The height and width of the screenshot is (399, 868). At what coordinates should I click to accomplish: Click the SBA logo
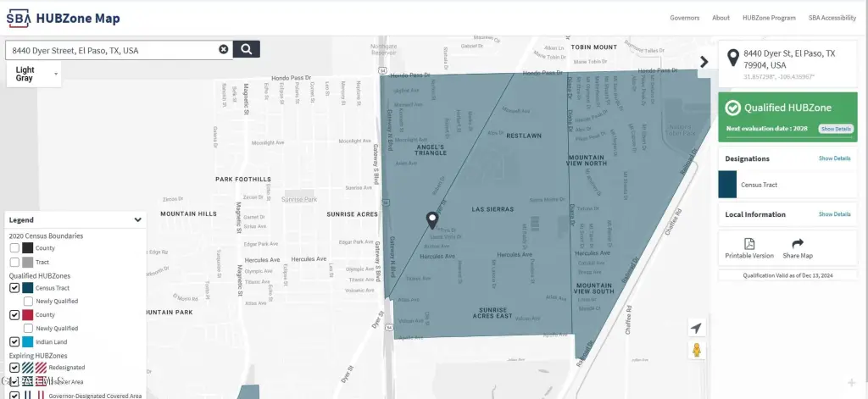click(x=27, y=18)
